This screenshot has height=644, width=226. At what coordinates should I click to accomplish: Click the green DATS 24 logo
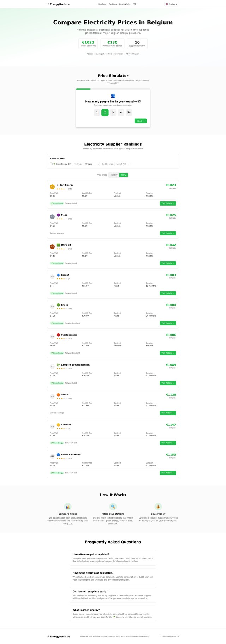click(x=58, y=245)
